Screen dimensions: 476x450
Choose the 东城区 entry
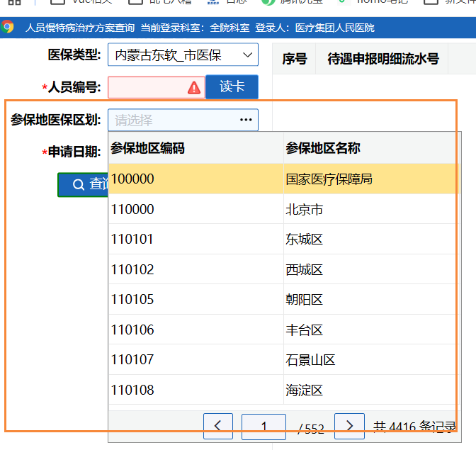tap(283, 240)
